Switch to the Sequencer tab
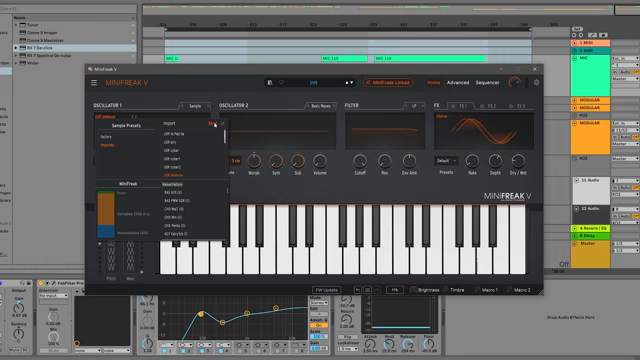Image resolution: width=640 pixels, height=360 pixels. click(x=487, y=82)
